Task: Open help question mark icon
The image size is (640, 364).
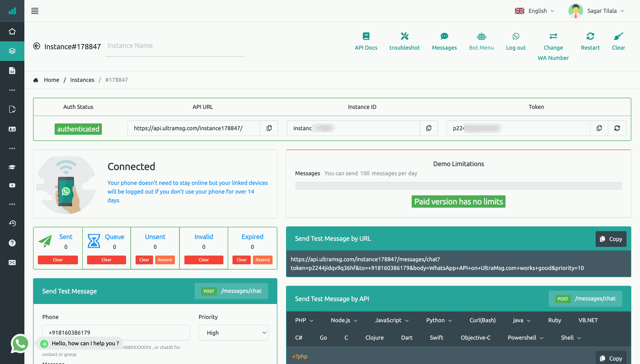Action: point(12,243)
